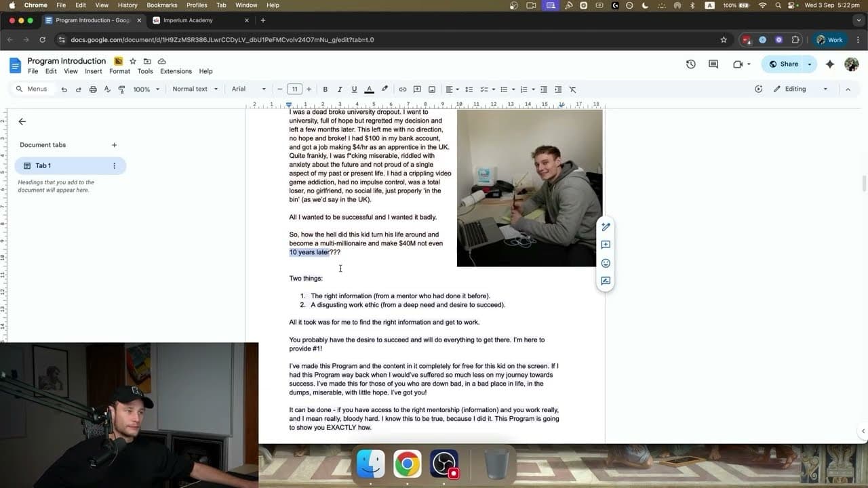Click the Work profile button in Chrome

(x=829, y=40)
